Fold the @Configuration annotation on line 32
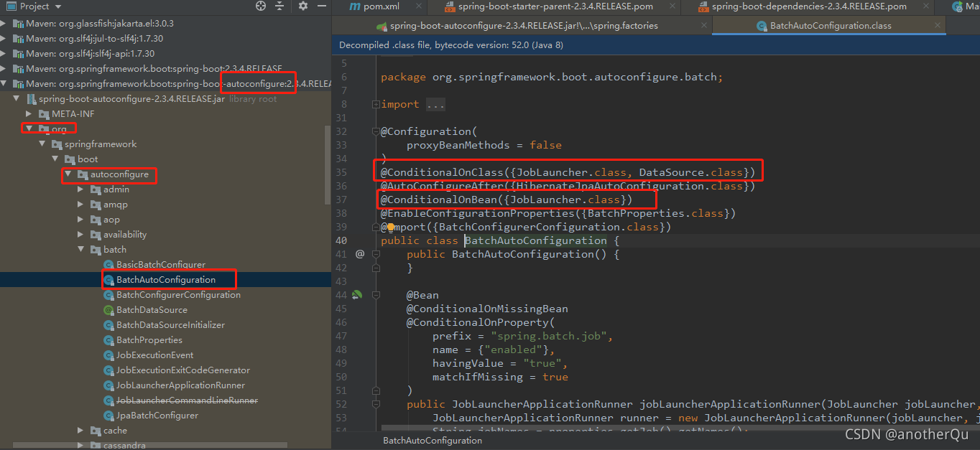Screen dimensions: 980x450 coord(375,131)
